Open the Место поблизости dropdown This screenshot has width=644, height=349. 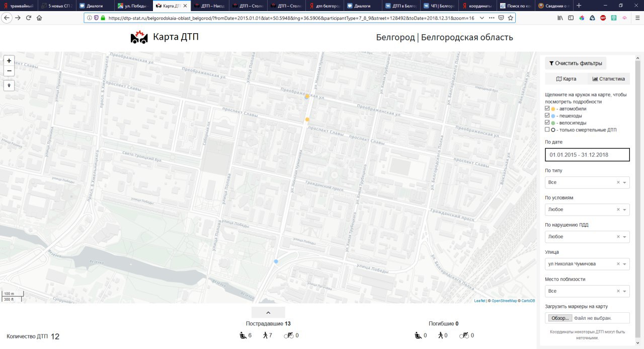coord(587,291)
